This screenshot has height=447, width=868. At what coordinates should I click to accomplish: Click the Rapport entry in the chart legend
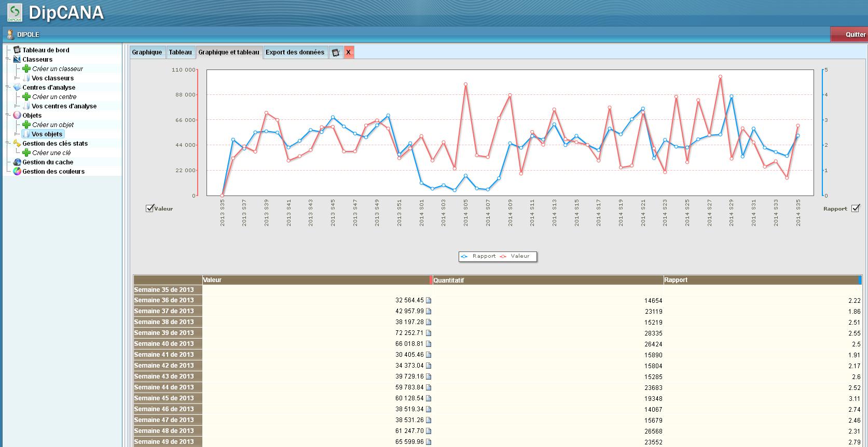tap(478, 256)
